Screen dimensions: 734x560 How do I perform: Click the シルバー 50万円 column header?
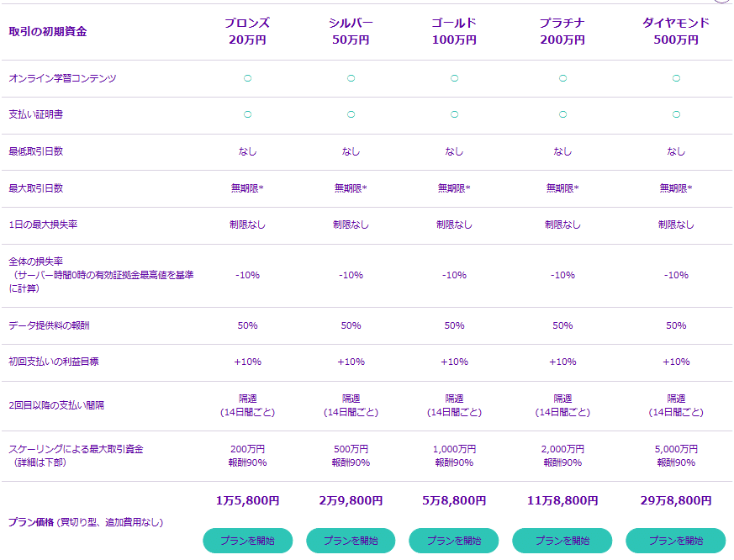click(x=351, y=31)
